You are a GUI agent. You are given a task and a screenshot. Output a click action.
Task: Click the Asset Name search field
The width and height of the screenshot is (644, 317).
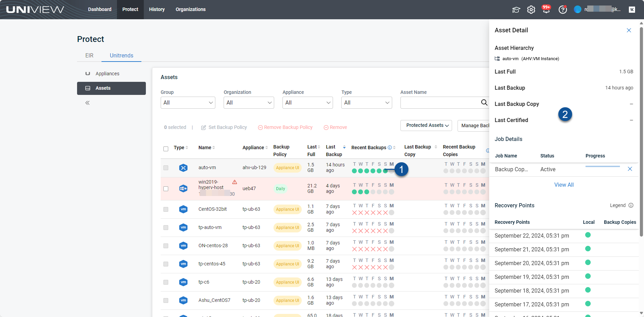point(440,102)
